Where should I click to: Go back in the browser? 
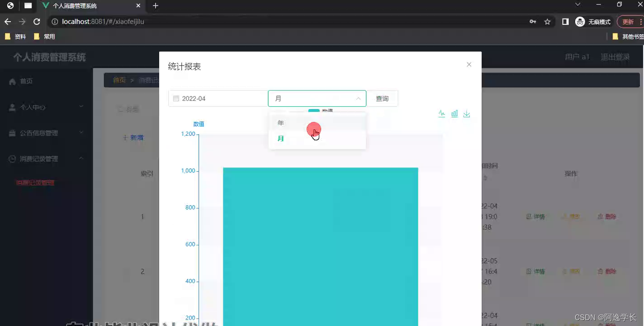pos(8,21)
